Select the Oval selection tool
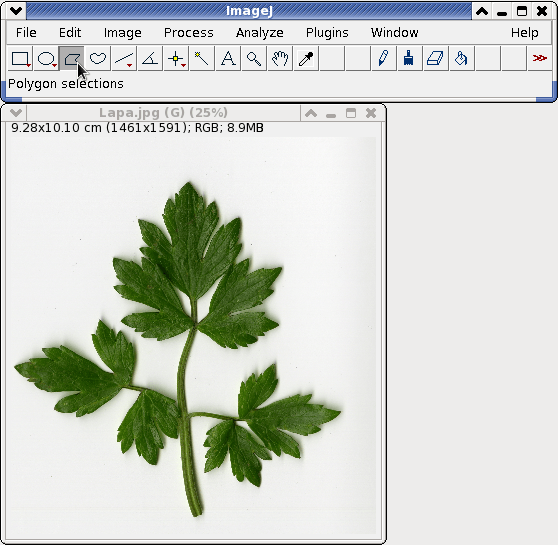 coord(46,59)
